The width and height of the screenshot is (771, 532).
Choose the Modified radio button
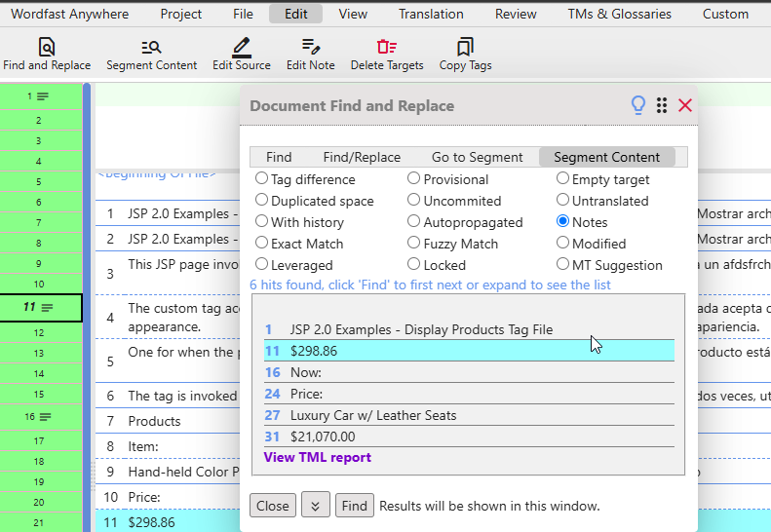(562, 243)
